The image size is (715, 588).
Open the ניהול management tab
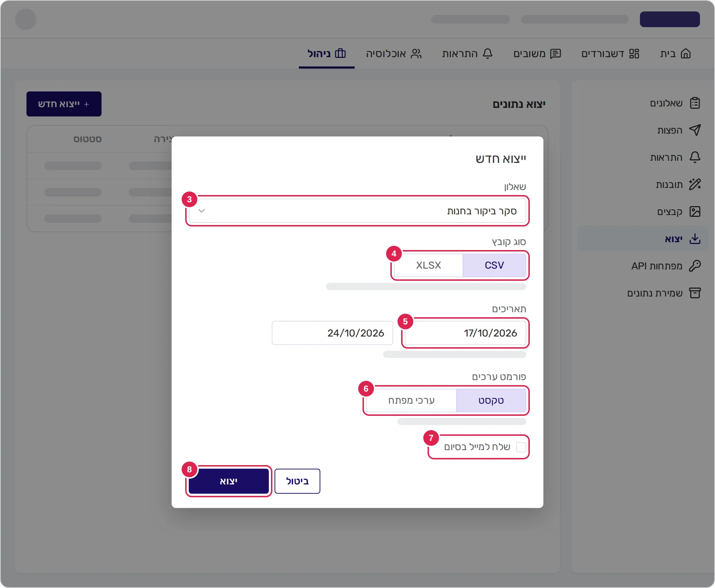(x=327, y=54)
